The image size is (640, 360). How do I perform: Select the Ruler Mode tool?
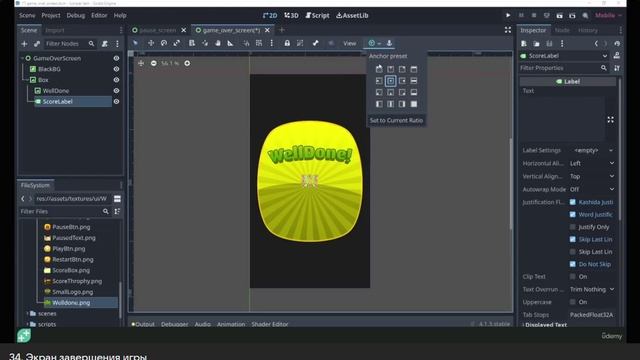(231, 43)
